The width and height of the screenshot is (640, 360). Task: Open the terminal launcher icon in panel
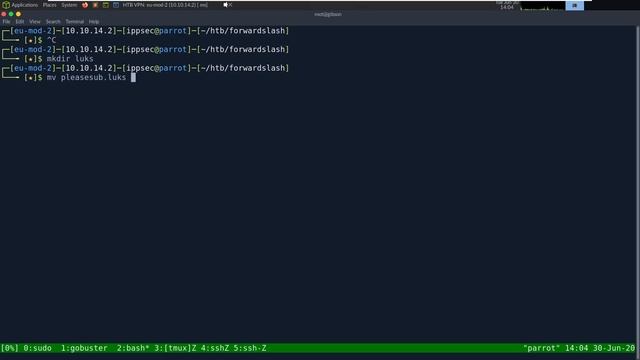pos(106,5)
